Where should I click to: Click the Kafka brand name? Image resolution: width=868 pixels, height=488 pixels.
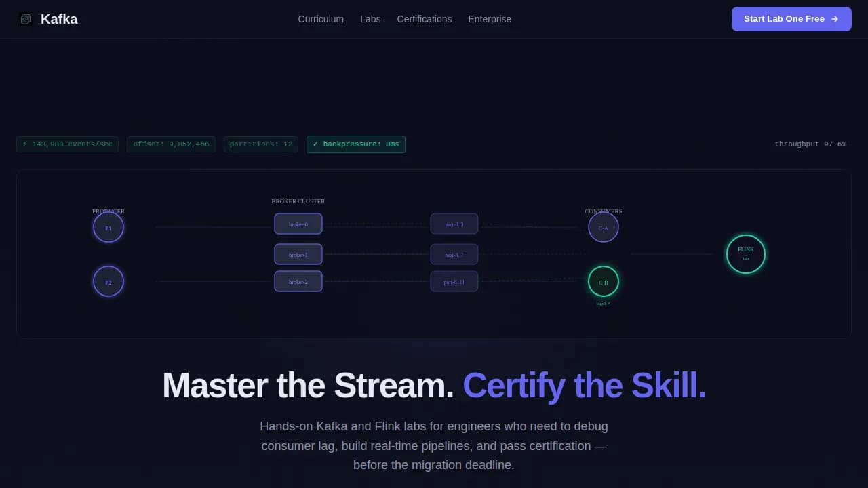(59, 19)
